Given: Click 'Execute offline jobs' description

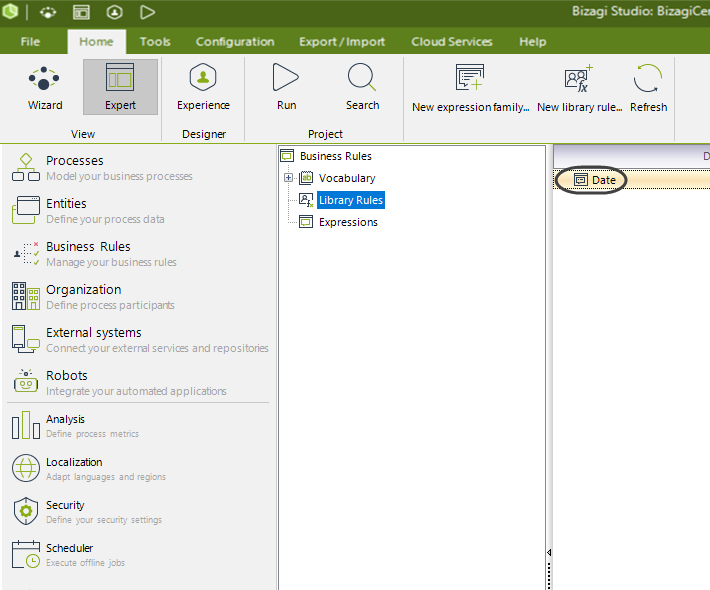Looking at the screenshot, I should click(85, 563).
